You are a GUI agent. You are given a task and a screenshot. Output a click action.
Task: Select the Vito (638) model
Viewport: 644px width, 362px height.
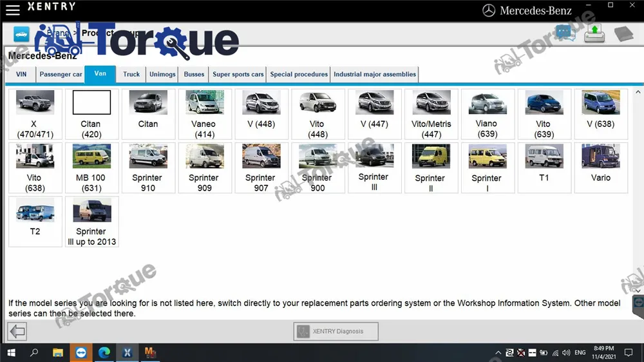(35, 167)
